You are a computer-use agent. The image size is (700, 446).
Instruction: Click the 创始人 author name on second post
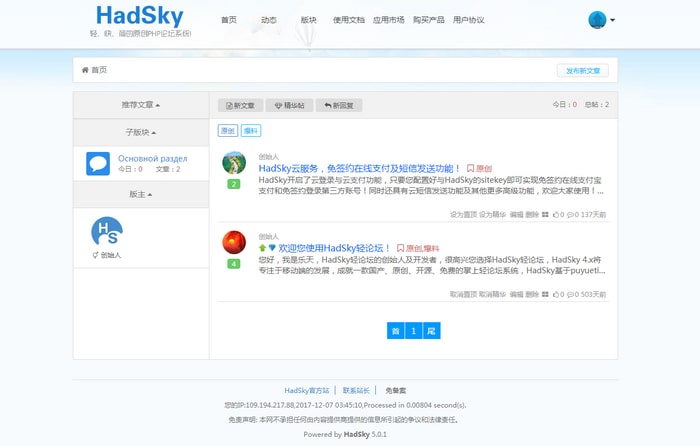268,237
